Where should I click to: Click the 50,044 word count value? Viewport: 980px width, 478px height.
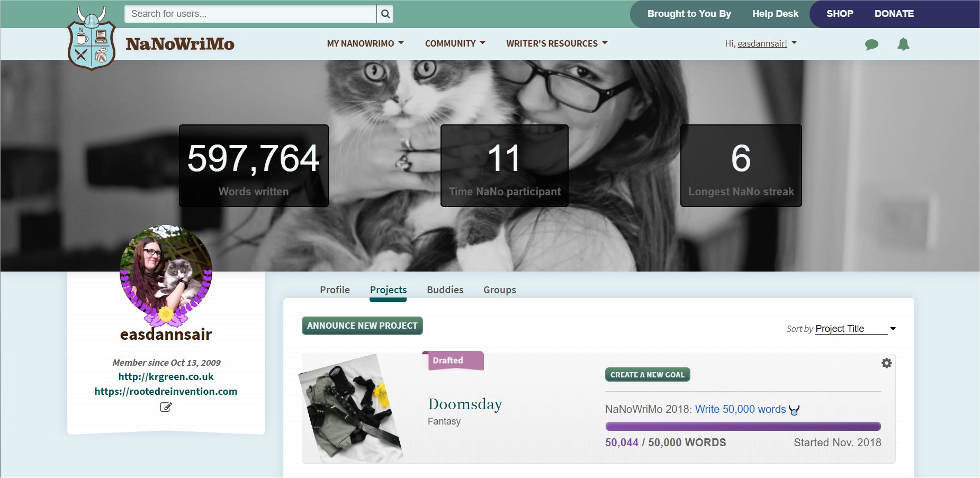pyautogui.click(x=622, y=443)
